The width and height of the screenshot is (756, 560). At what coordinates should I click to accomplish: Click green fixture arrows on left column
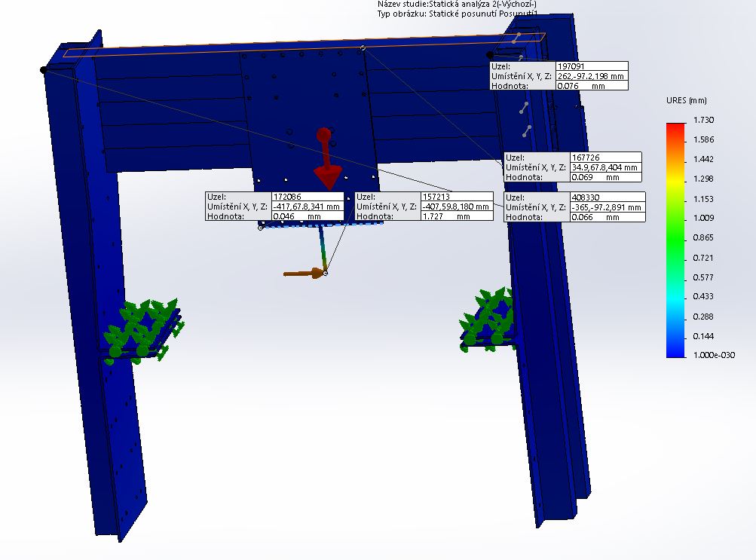tap(143, 329)
